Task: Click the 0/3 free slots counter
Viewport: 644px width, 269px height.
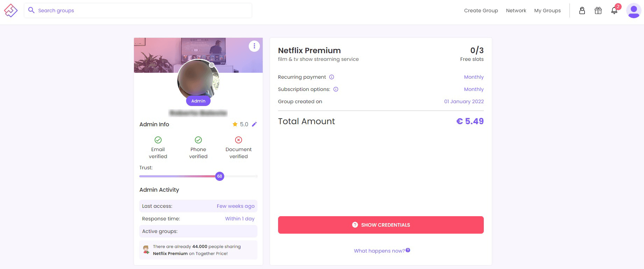Action: pyautogui.click(x=477, y=50)
